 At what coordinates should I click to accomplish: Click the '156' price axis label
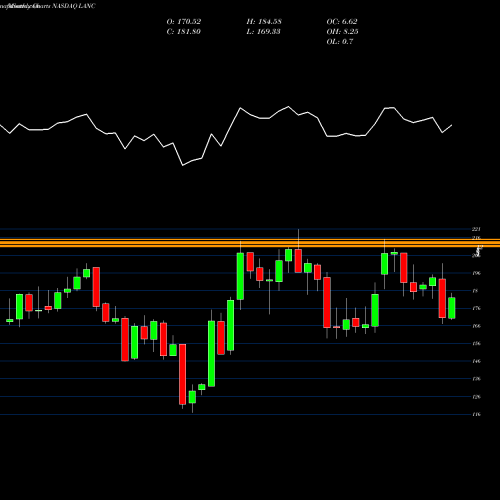pyautogui.click(x=477, y=344)
